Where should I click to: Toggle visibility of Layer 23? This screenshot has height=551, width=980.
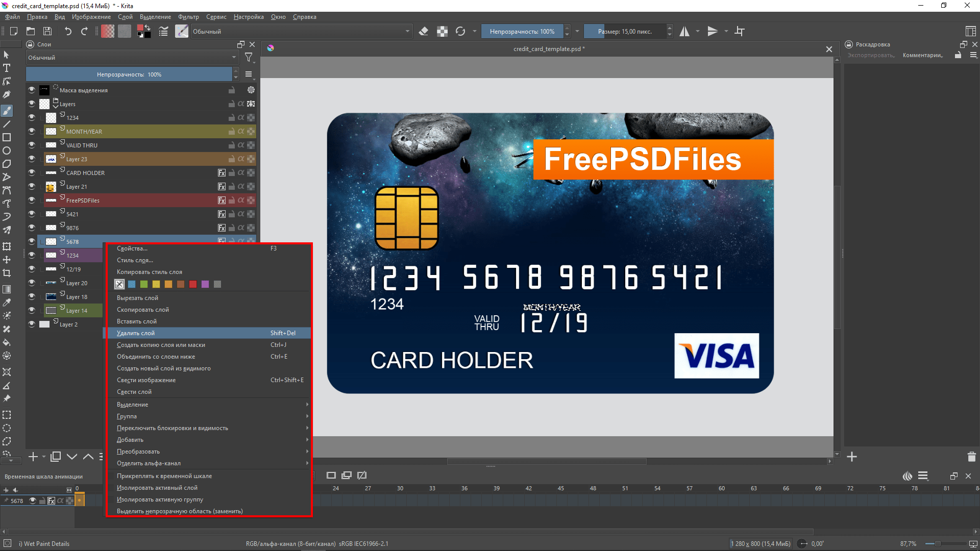(32, 159)
